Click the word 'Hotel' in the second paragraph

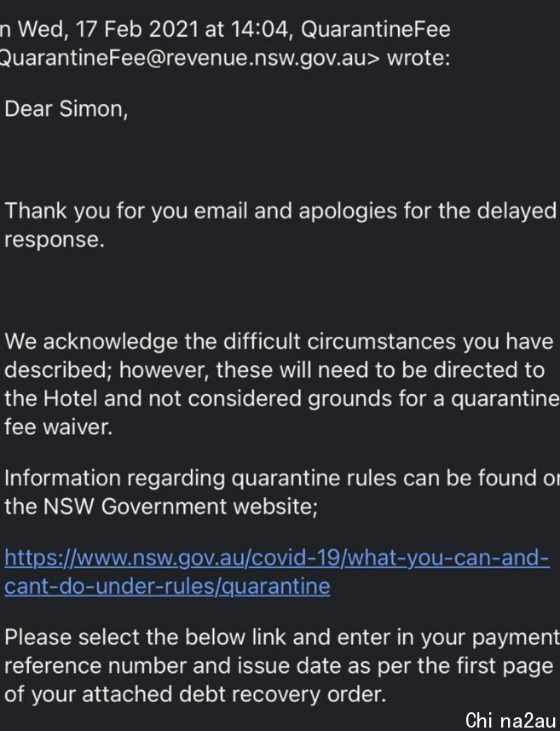pyautogui.click(x=71, y=398)
